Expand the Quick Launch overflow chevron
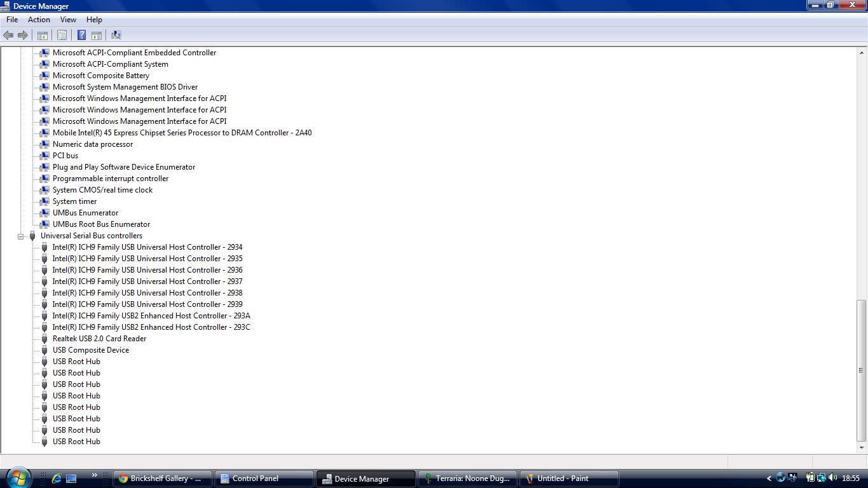 pyautogui.click(x=95, y=475)
